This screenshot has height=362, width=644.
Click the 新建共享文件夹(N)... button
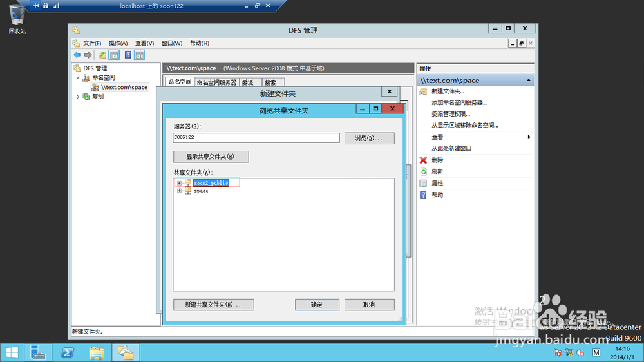click(214, 305)
